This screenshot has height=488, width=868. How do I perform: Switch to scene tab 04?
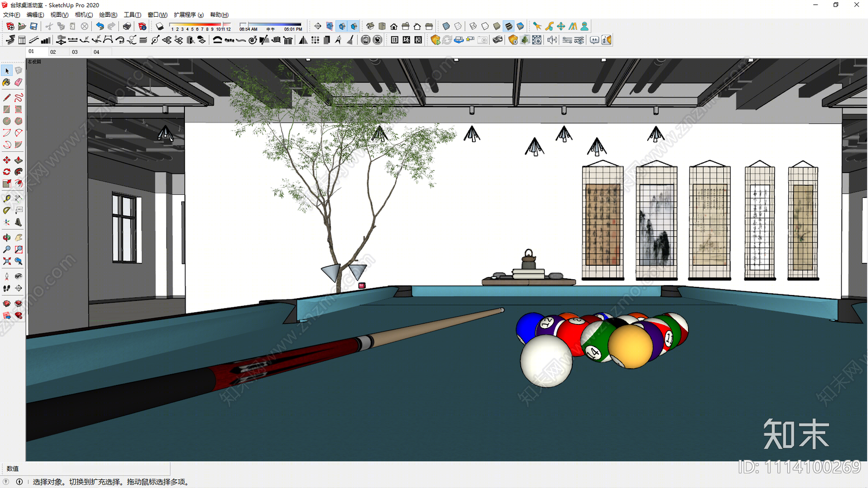[x=102, y=52]
